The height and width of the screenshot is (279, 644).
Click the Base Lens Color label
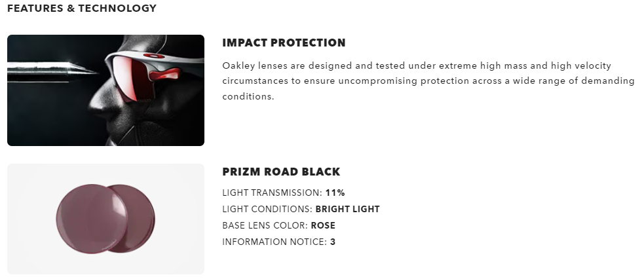coord(265,226)
